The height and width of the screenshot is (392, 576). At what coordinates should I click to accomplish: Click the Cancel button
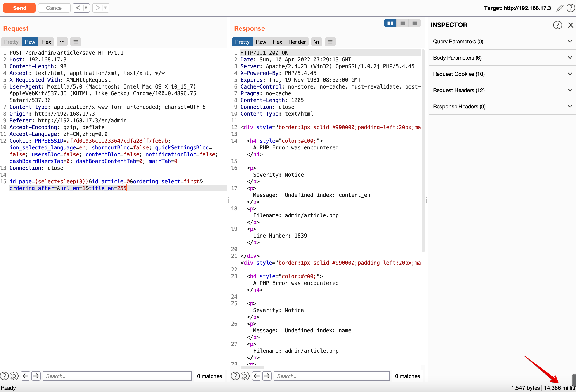pyautogui.click(x=54, y=8)
